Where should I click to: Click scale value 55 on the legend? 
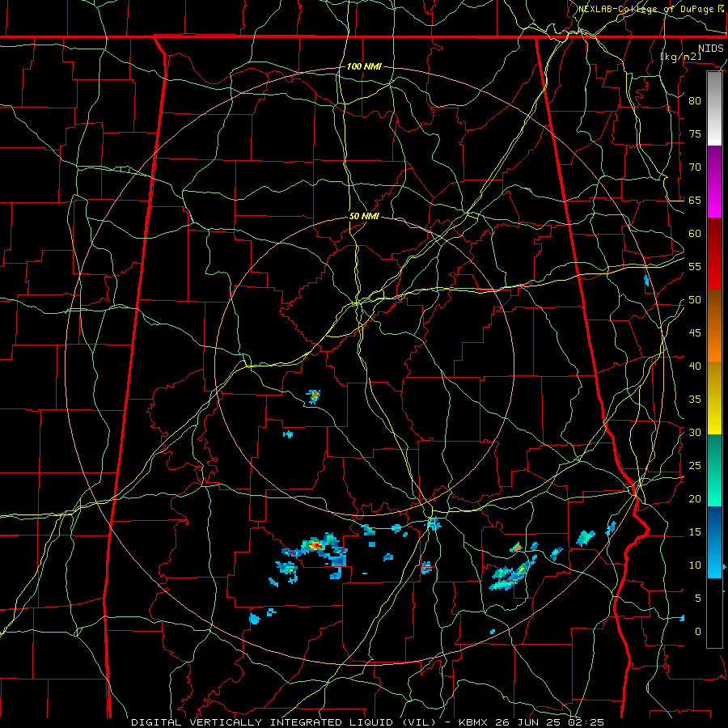pos(695,266)
